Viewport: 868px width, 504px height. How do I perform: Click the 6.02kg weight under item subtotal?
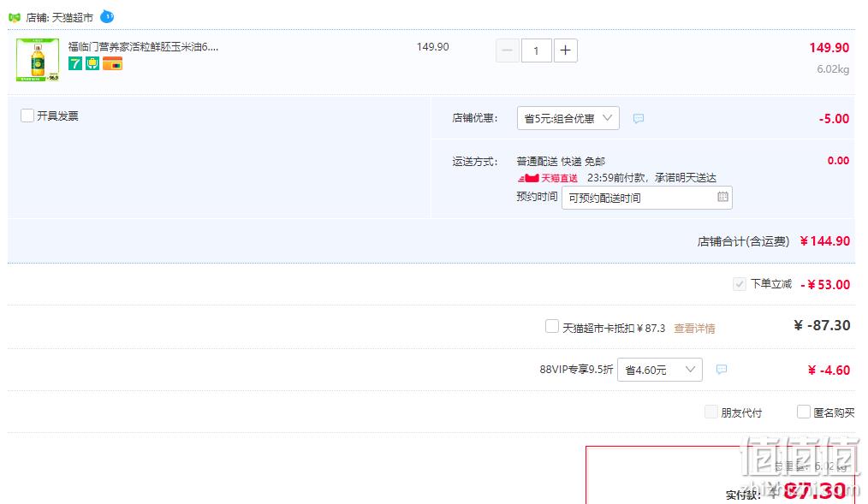click(833, 69)
